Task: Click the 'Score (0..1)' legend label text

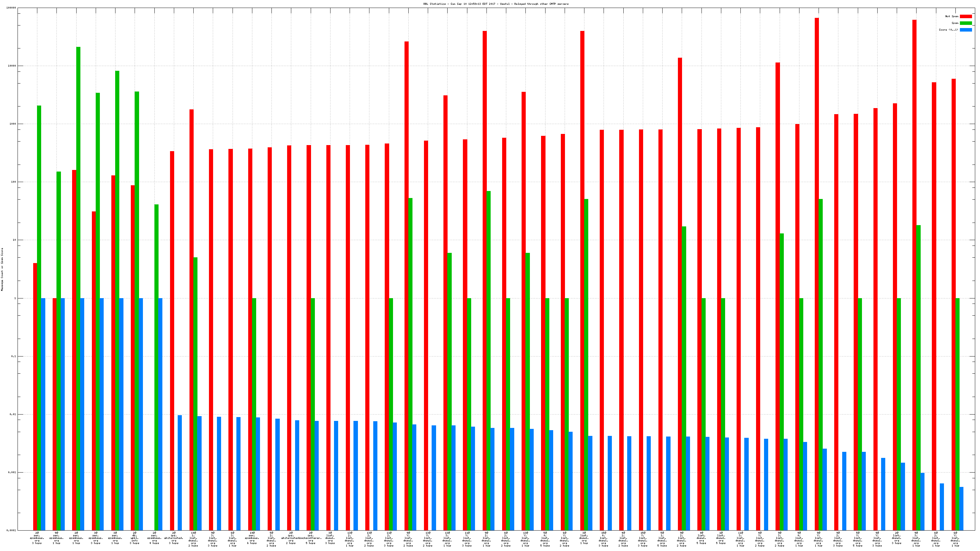Action: point(948,30)
